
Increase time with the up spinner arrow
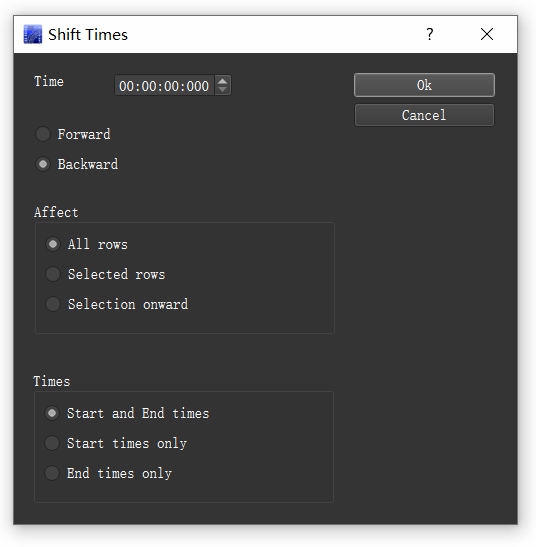(222, 81)
